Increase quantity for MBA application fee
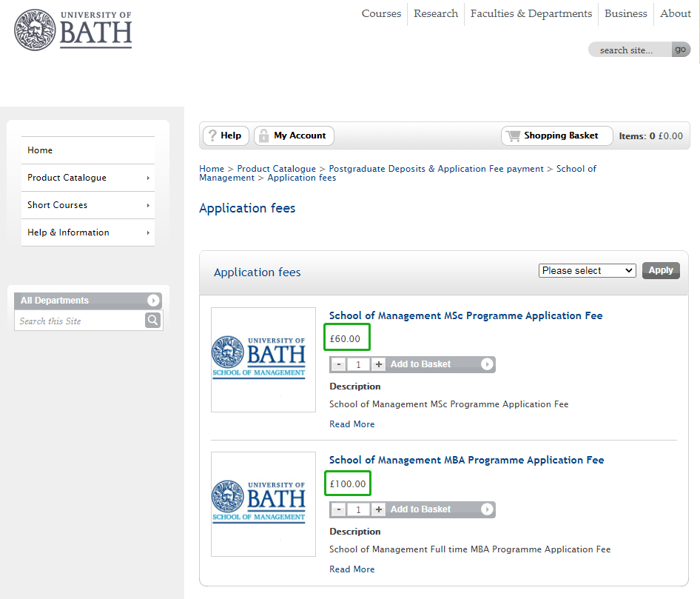 pyautogui.click(x=379, y=509)
